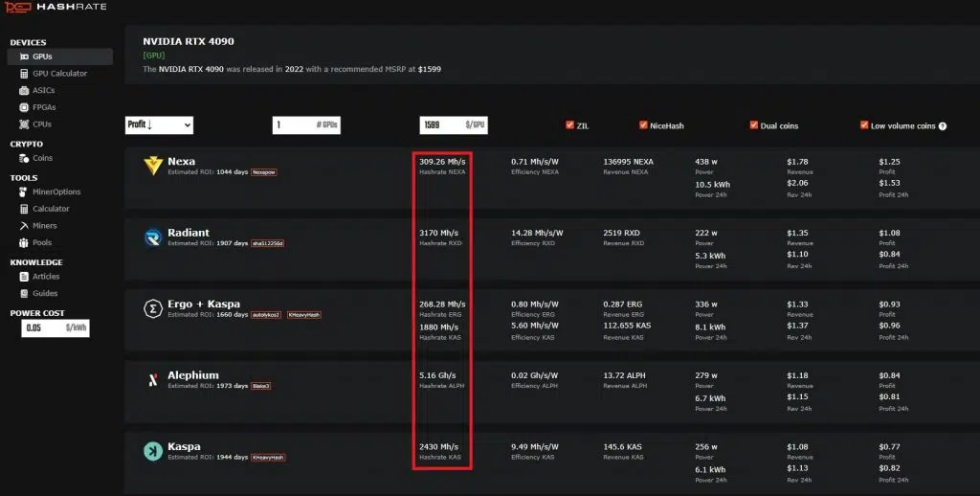Click the KHeavyHash tag in Kaspa row

(268, 458)
